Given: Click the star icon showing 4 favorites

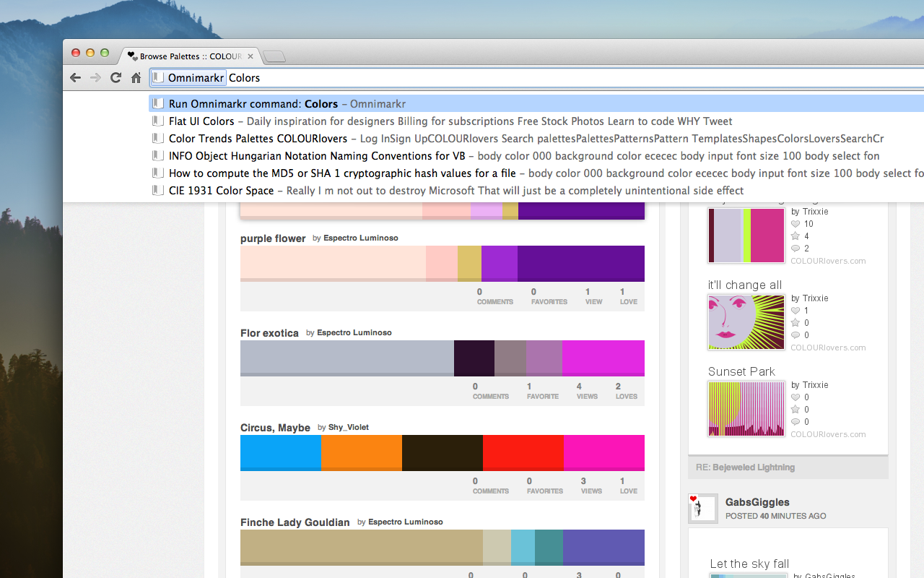Looking at the screenshot, I should coord(796,236).
